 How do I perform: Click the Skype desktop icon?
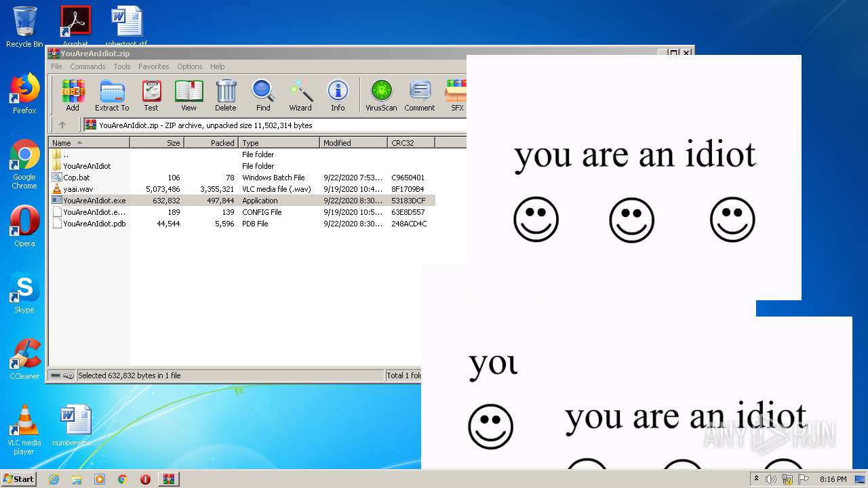24,293
